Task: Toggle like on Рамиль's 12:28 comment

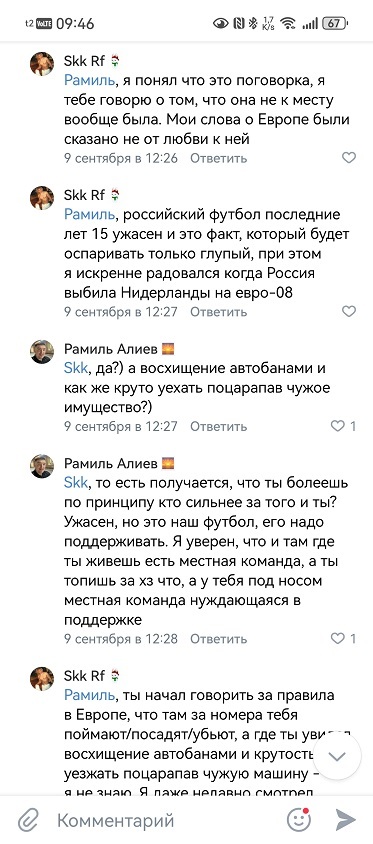Action: coord(343,639)
